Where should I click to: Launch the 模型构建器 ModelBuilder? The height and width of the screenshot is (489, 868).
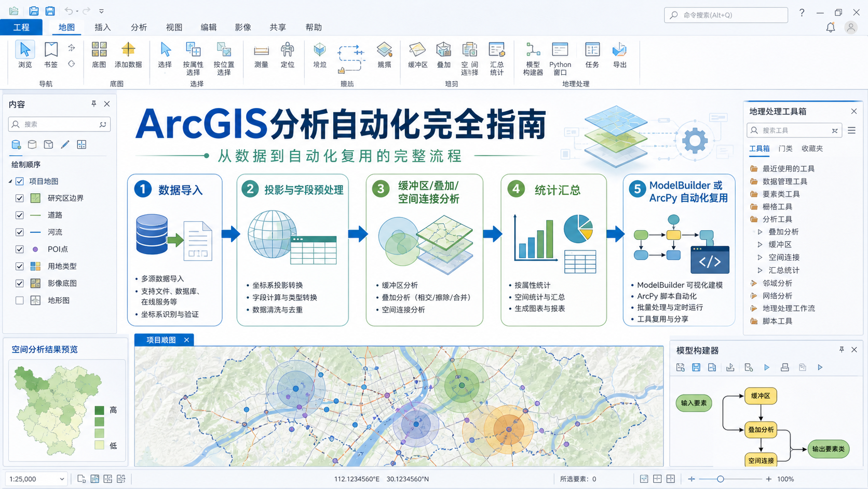point(533,58)
